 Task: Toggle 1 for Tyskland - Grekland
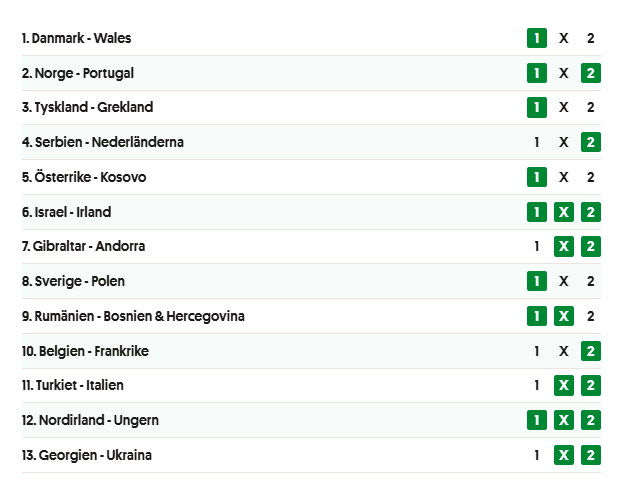(x=537, y=107)
